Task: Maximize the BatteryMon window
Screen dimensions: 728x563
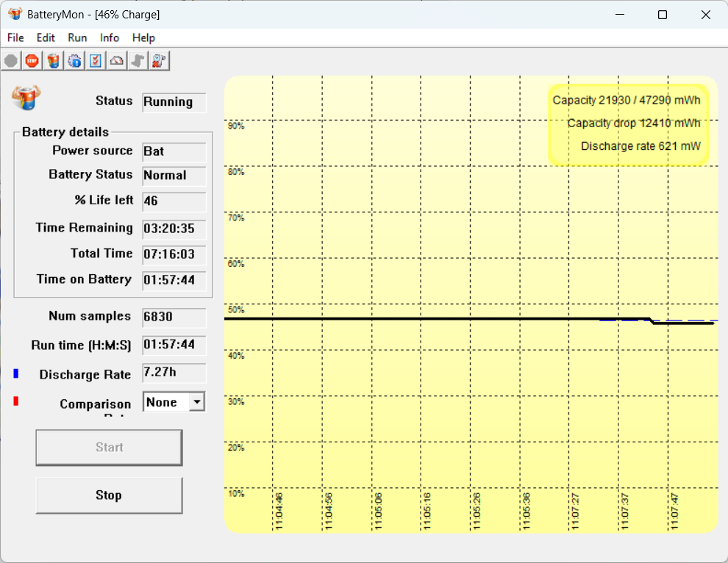Action: pos(663,15)
